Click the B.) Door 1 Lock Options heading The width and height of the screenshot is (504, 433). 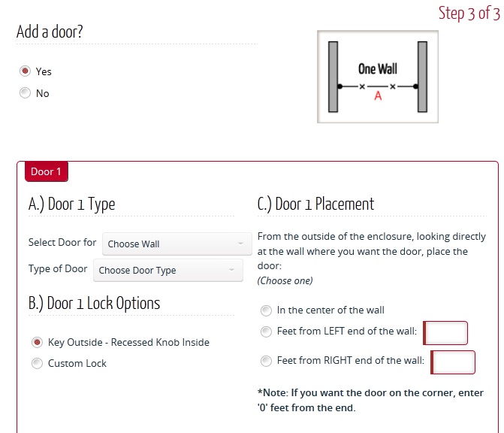coord(94,304)
